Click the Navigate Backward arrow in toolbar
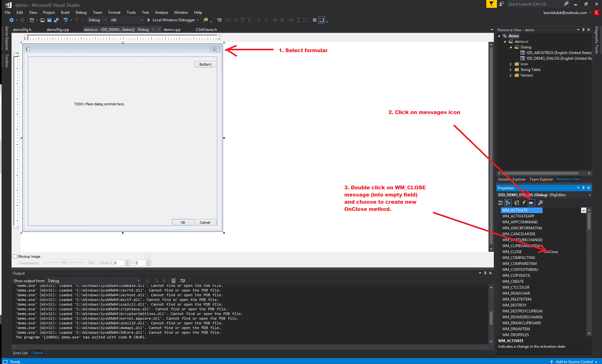602x364 pixels. [x=12, y=20]
